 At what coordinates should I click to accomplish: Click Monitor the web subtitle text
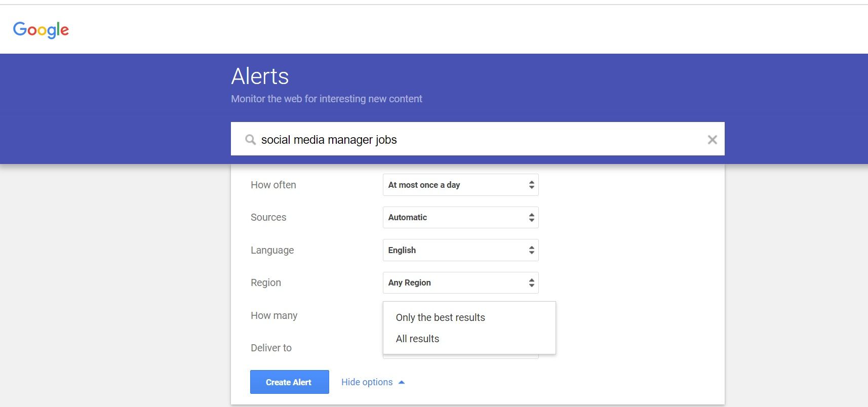(326, 99)
